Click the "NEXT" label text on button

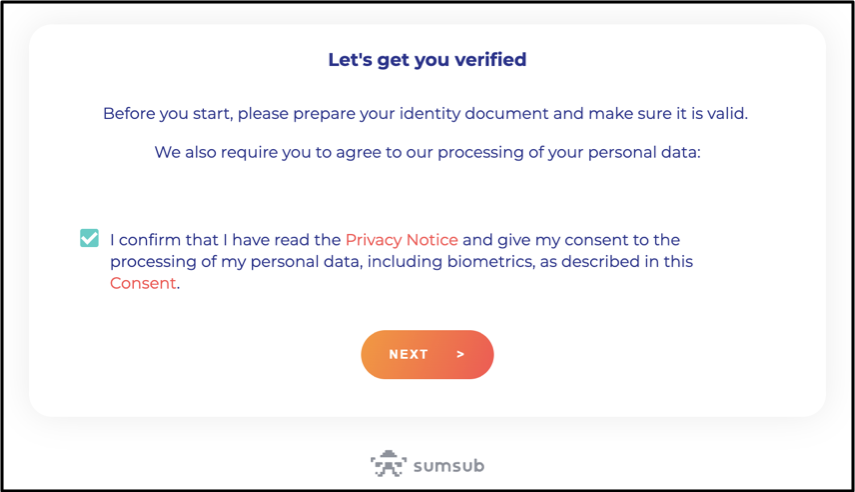[x=409, y=354]
